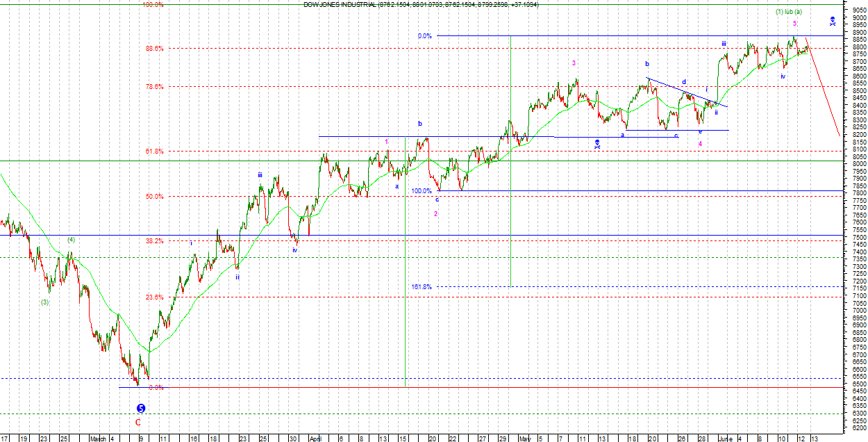Viewport: 868px width, 442px height.
Task: Select the green (4) wave label
Action: (71, 240)
